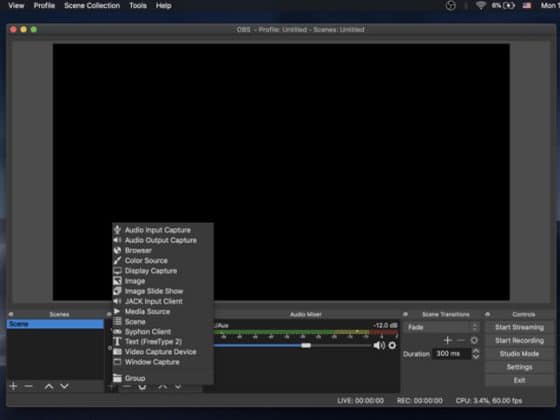Open source properties gear below the popup menu
Screen dimensions: 560x420
[x=142, y=387]
